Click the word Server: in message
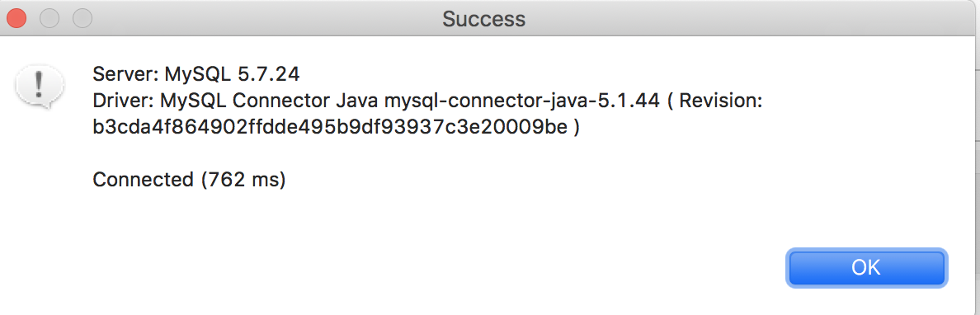This screenshot has height=315, width=980. point(125,74)
